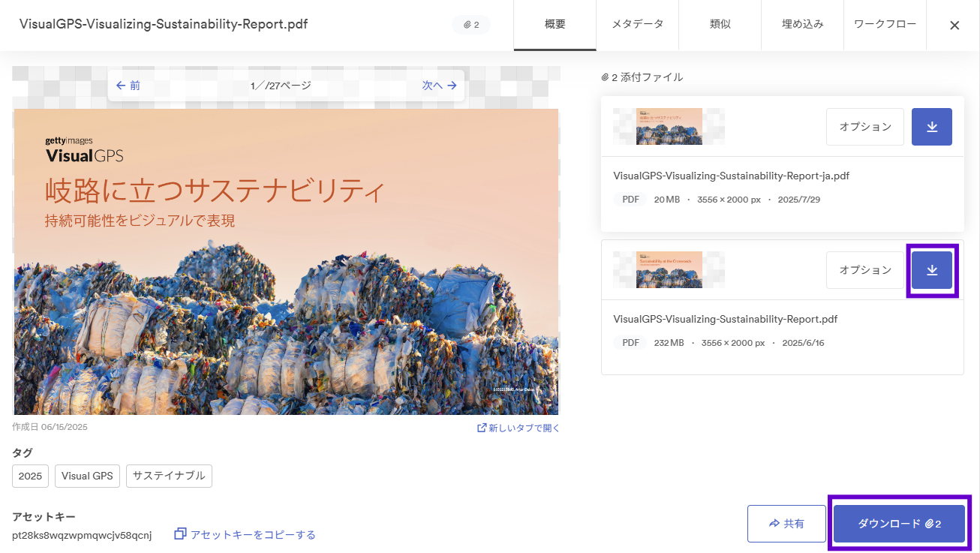Click filename VisualGPS-Visualizing-Sustainability-Report-ja.pdf
This screenshot has height=553, width=980.
coord(731,176)
